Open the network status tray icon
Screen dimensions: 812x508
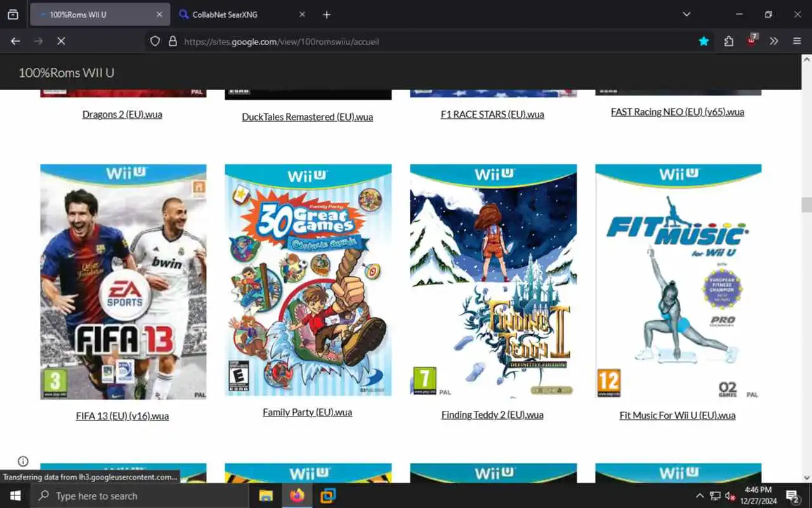[715, 496]
